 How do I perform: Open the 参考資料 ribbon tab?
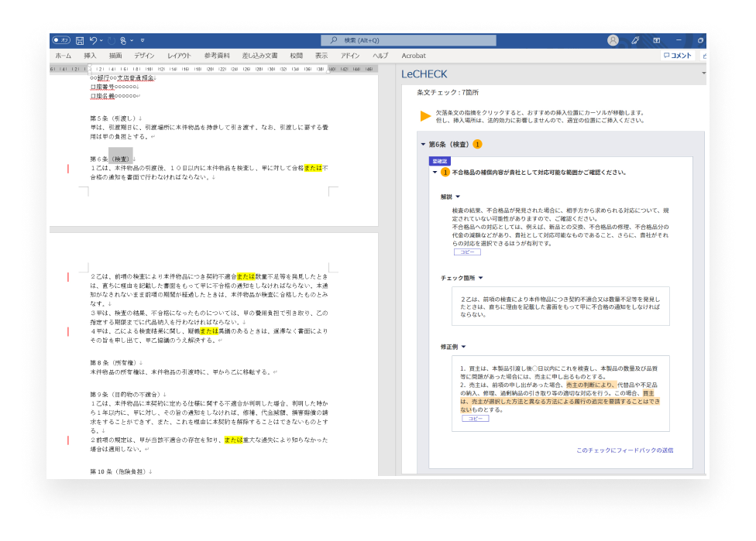click(x=217, y=56)
